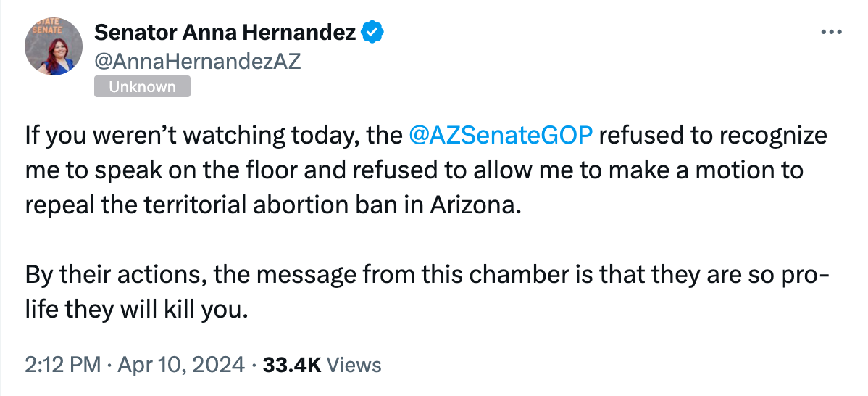Click the gray Unknown label badge

(142, 87)
